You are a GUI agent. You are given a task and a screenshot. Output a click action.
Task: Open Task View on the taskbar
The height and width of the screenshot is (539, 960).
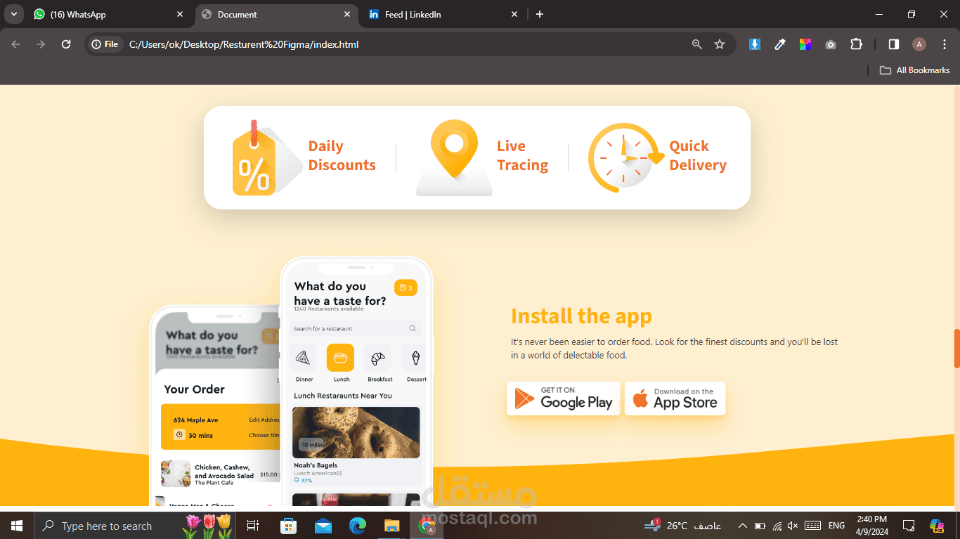(x=252, y=526)
